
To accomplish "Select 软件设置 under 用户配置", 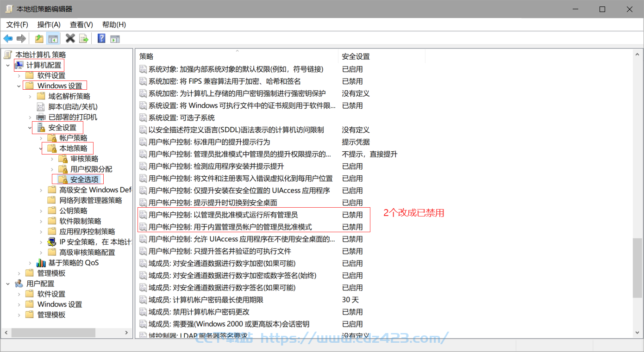I will (51, 294).
